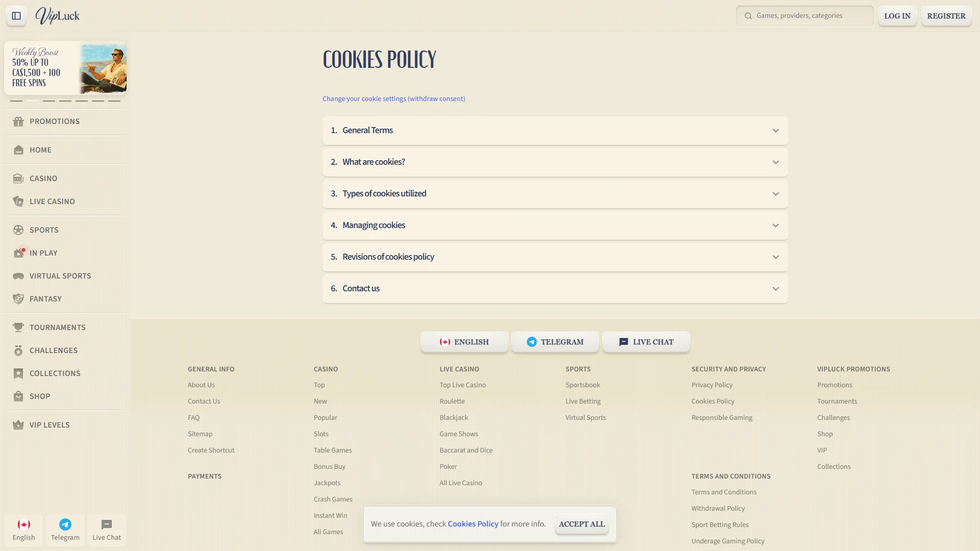The width and height of the screenshot is (980, 551).
Task: Open Telegram from the sidebar bottom
Action: point(65,531)
